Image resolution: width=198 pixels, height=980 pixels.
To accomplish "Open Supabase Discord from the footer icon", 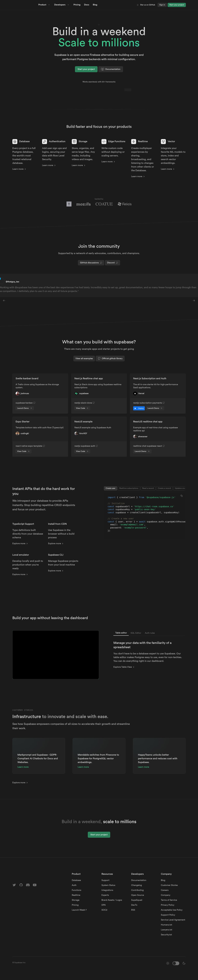I will click(x=28, y=885).
